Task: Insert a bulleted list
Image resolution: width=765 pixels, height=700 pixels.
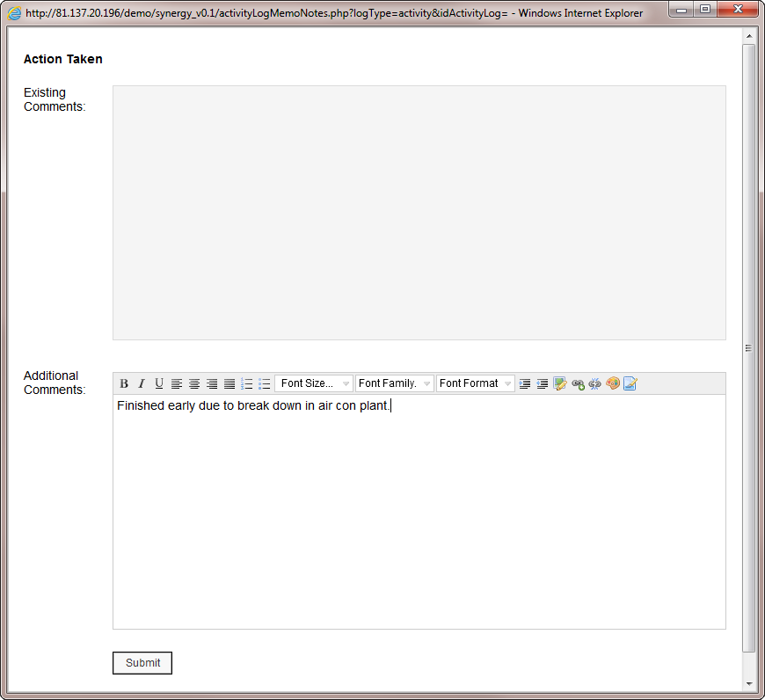Action: (x=265, y=383)
